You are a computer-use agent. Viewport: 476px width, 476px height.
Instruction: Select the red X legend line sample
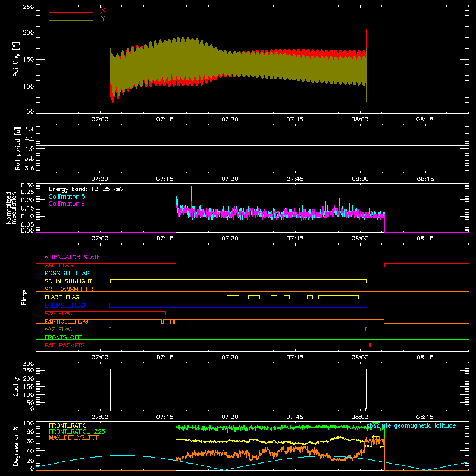[x=71, y=12]
